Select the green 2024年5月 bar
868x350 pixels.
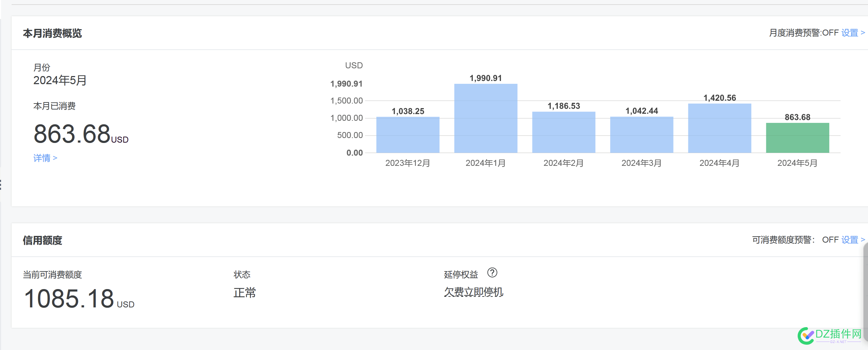(x=798, y=138)
